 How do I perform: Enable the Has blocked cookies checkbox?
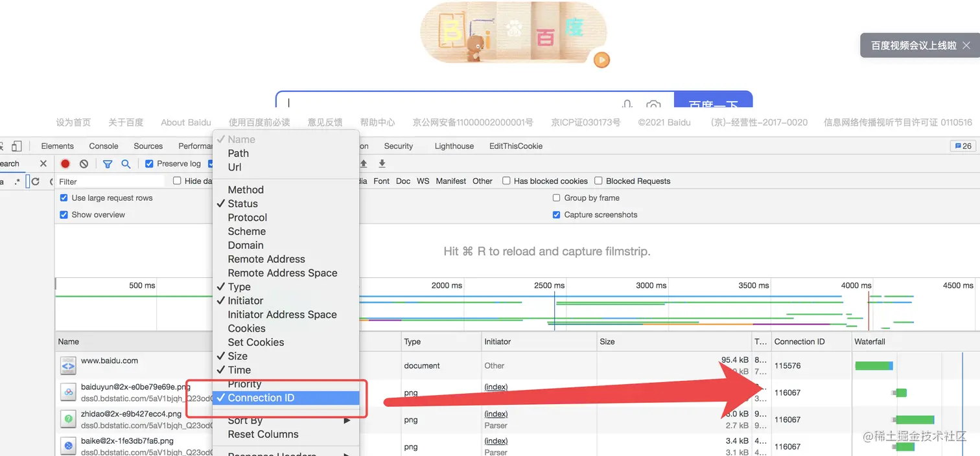tap(507, 181)
